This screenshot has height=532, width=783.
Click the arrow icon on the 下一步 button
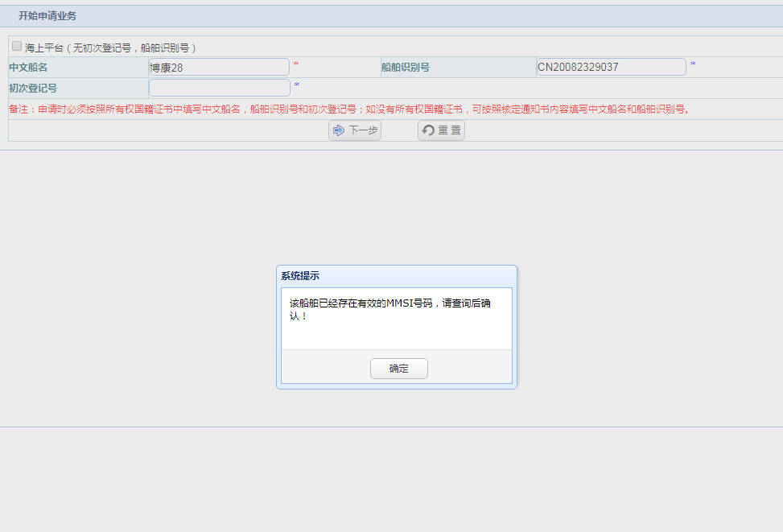coord(339,130)
